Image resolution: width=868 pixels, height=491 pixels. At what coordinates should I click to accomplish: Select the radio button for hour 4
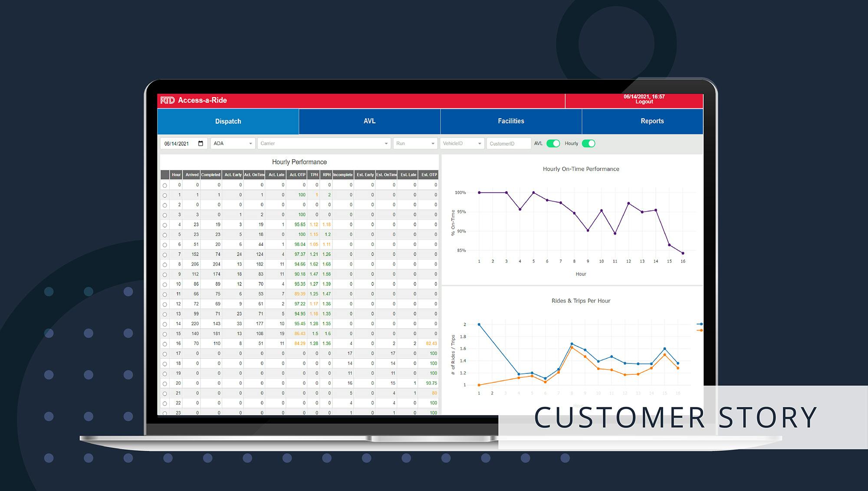165,225
